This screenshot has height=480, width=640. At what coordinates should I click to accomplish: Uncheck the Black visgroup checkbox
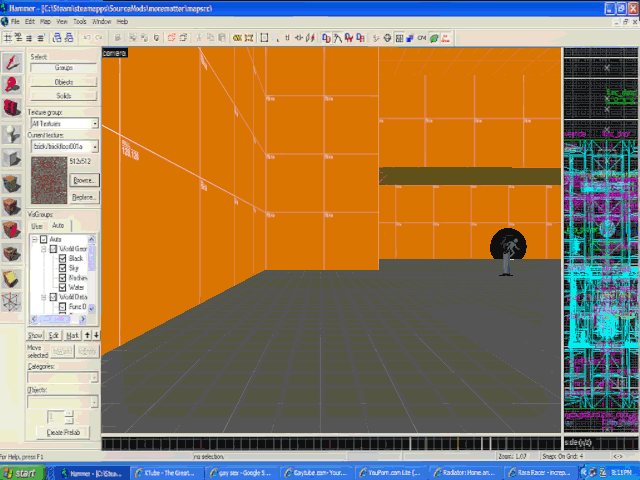click(x=63, y=259)
